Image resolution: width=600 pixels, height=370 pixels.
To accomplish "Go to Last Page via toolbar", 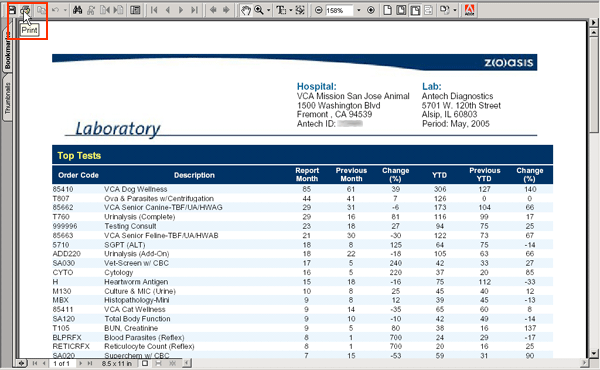I will [194, 10].
